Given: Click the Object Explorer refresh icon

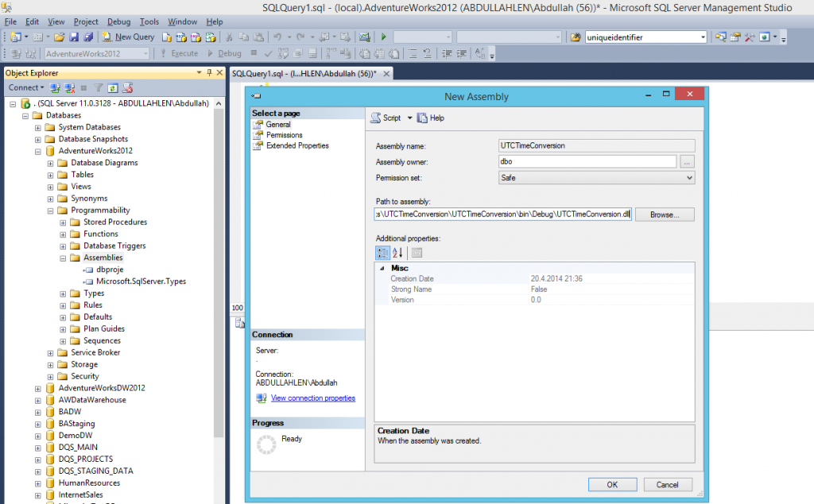Looking at the screenshot, I should tap(113, 87).
